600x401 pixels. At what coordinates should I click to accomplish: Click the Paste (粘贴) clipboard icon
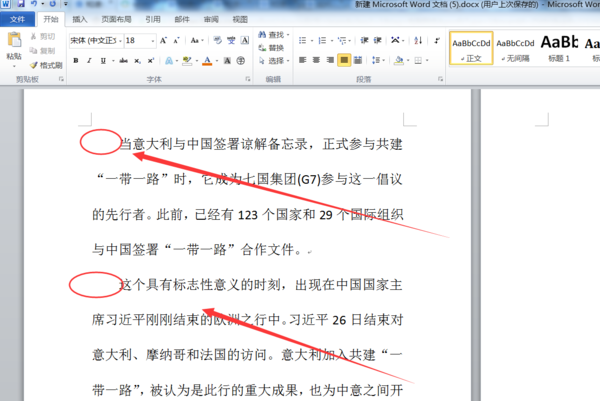14,41
